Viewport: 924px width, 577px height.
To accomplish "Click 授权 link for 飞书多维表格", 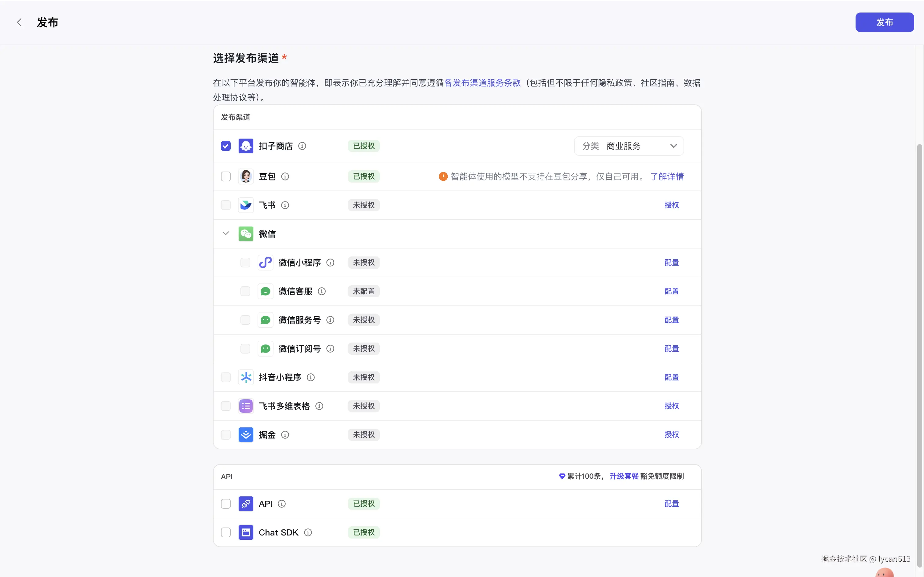I will pos(671,406).
